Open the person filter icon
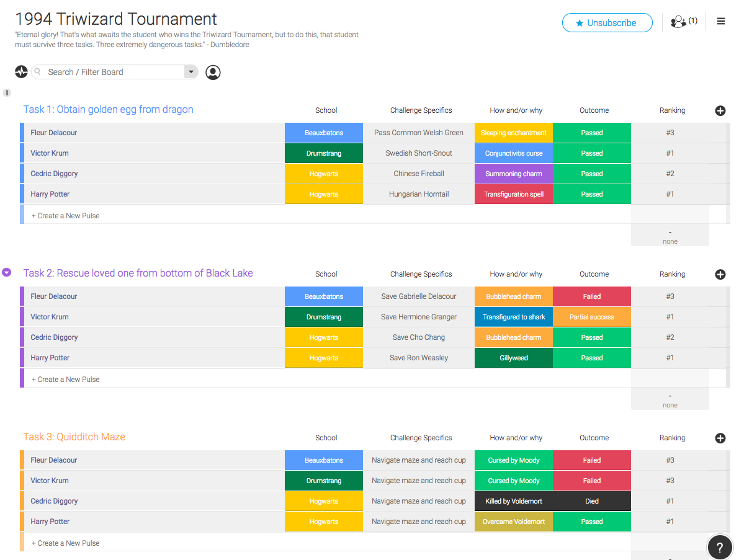739x560 pixels. (x=213, y=73)
